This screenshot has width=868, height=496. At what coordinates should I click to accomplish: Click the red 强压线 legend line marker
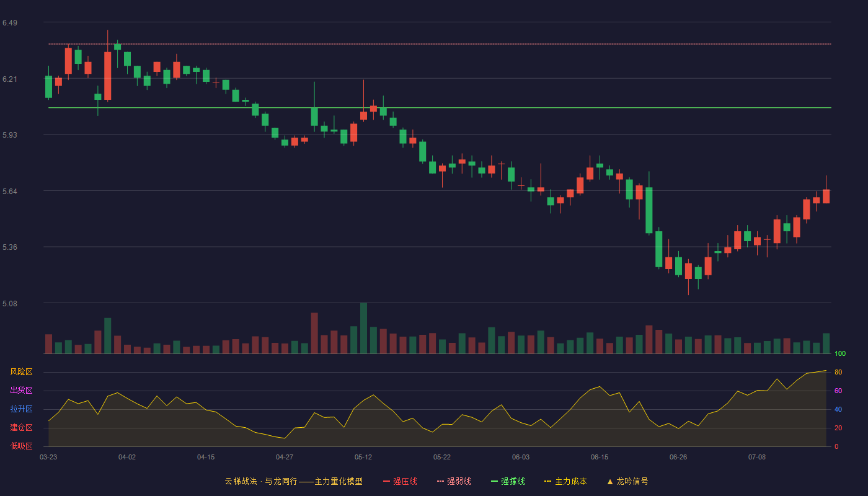pyautogui.click(x=386, y=481)
